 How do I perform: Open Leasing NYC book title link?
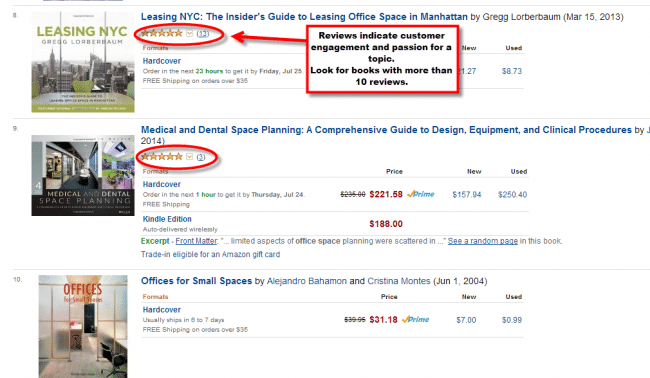pos(304,17)
